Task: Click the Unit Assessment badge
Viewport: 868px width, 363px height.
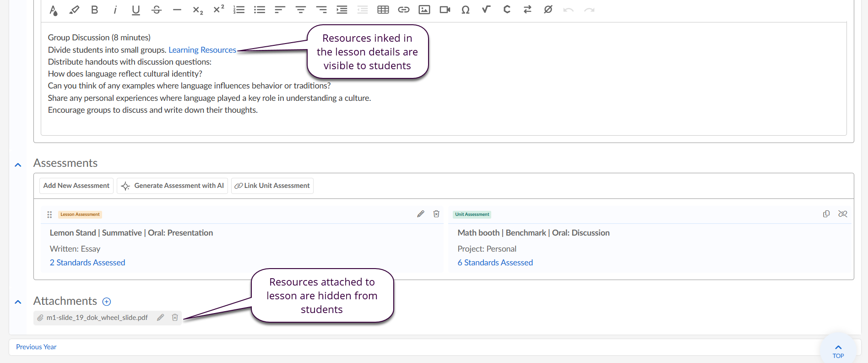Action: [472, 214]
